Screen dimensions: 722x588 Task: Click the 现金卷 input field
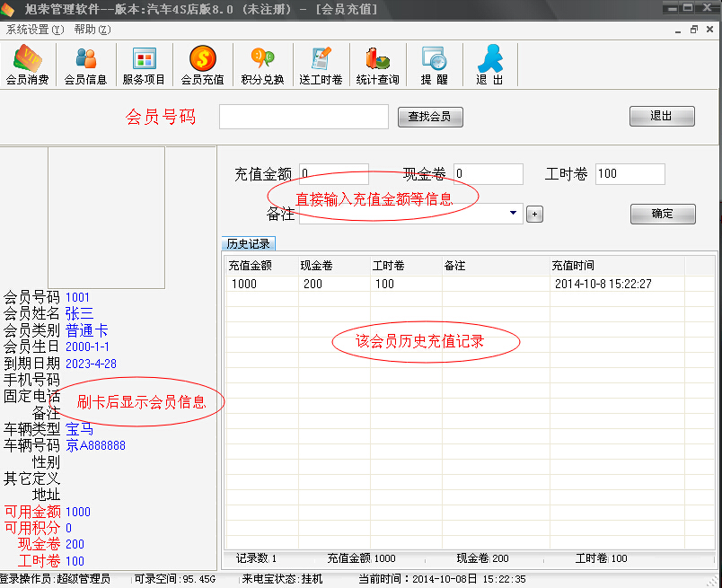coord(489,174)
